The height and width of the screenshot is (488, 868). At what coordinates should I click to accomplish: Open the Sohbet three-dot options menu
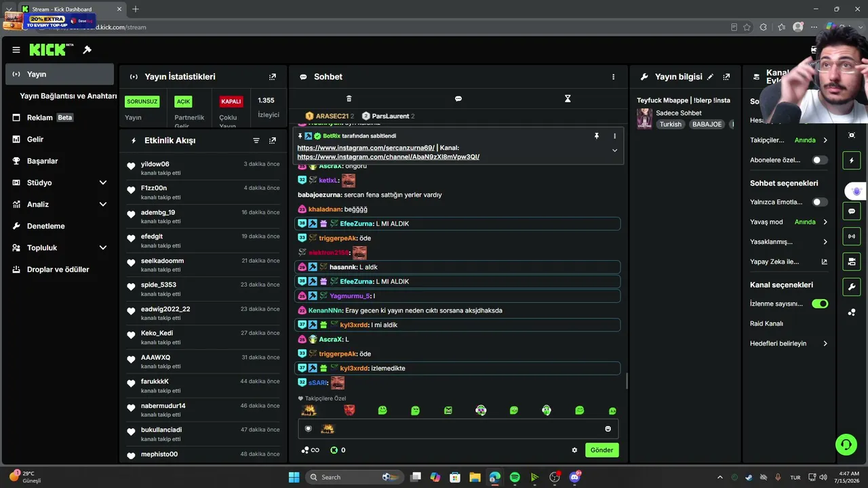614,77
